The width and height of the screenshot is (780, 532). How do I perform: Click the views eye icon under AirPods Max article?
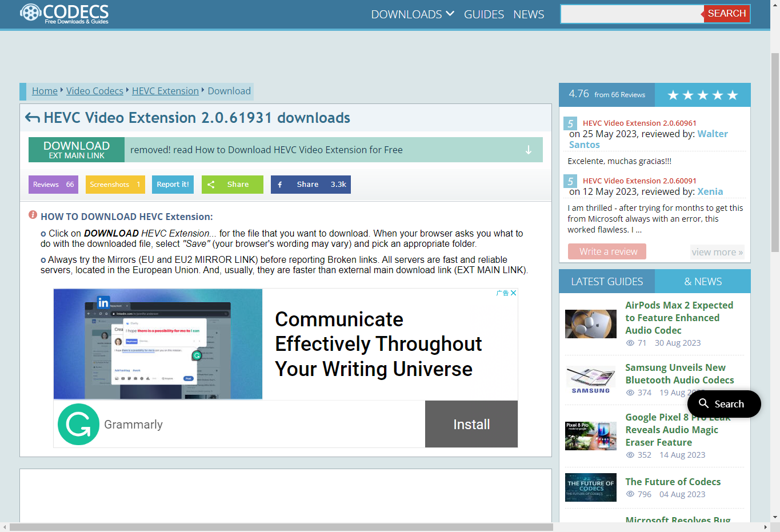pyautogui.click(x=630, y=343)
